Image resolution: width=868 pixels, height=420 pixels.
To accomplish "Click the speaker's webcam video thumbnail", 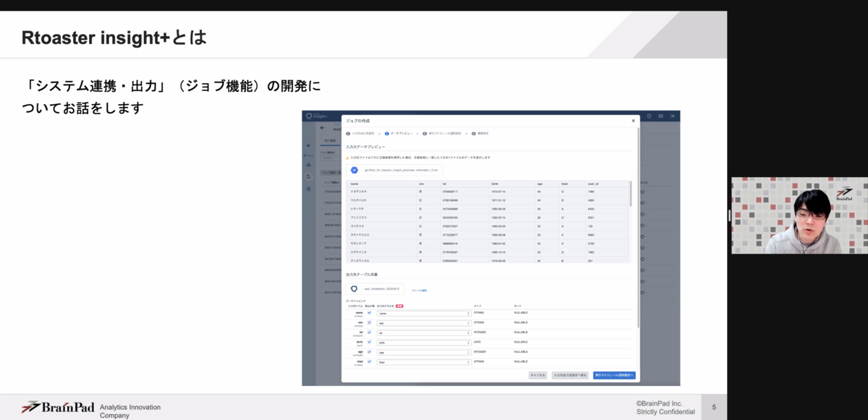I will pyautogui.click(x=799, y=215).
